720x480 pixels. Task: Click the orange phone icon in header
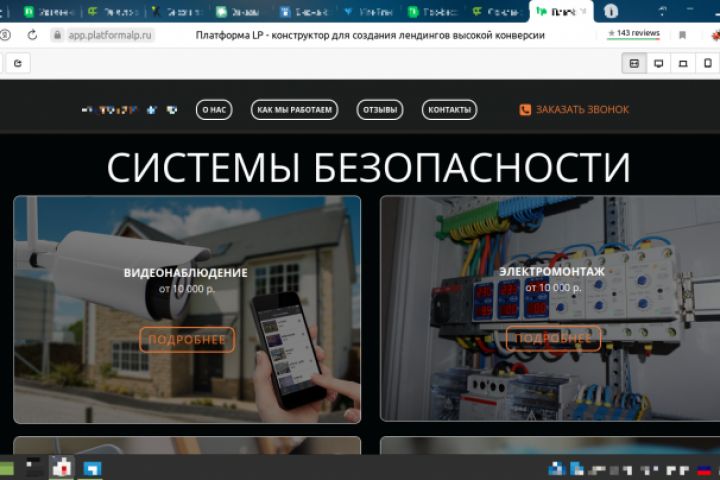(525, 110)
